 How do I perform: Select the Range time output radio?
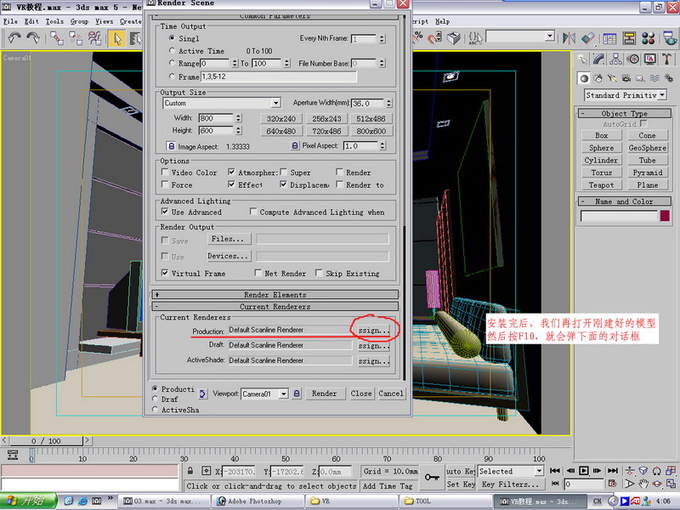coord(172,63)
